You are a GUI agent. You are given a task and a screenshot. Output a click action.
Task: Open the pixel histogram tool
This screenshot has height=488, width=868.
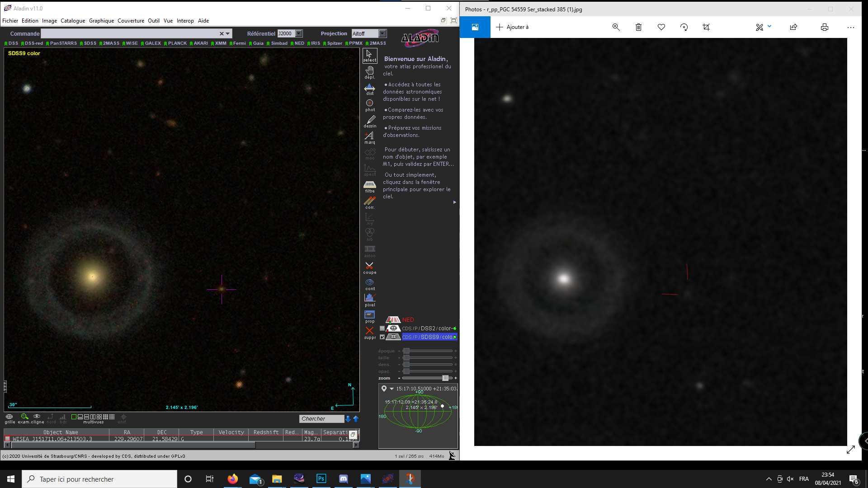click(369, 300)
